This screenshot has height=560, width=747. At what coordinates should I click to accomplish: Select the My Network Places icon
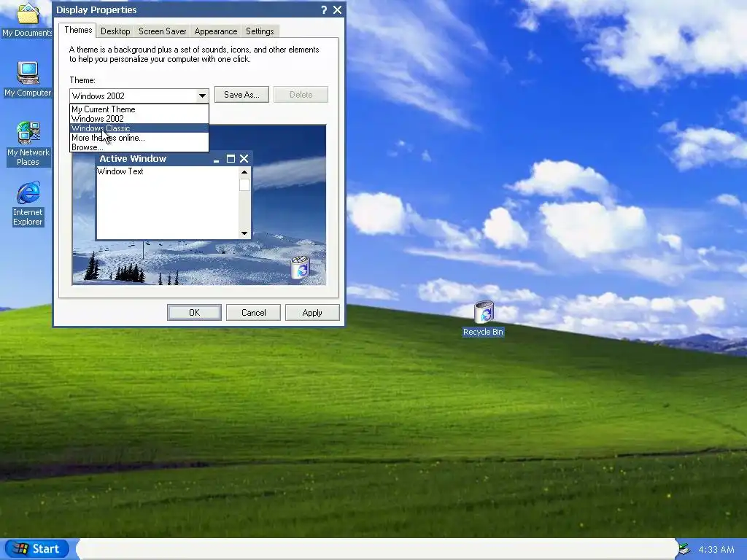(x=28, y=144)
